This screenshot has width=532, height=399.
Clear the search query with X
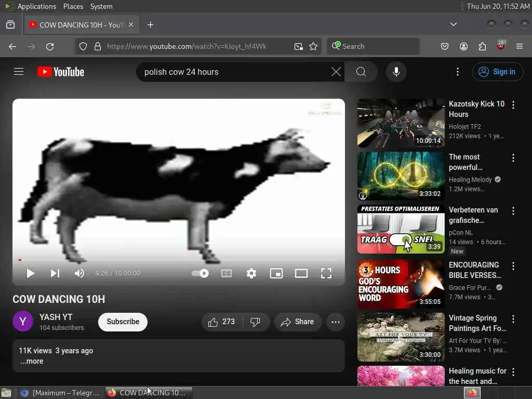336,72
